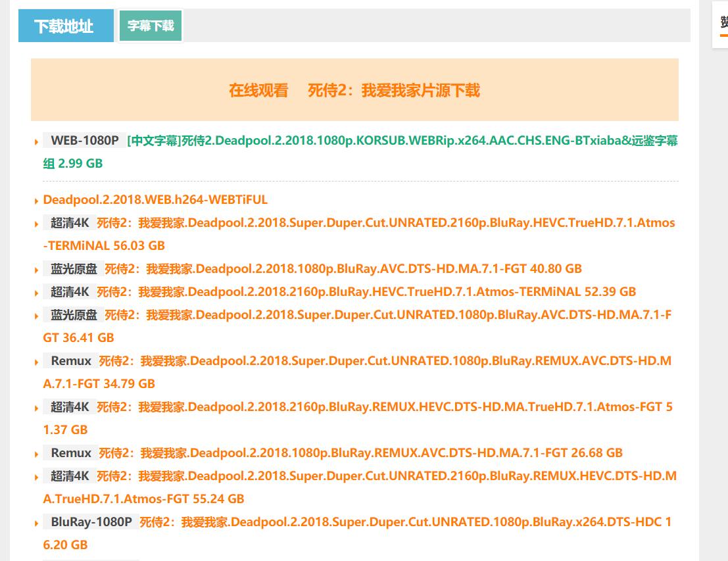This screenshot has width=728, height=561.
Task: Open the 16.20 GB BluRay-1080P x264 link
Action: point(358,533)
